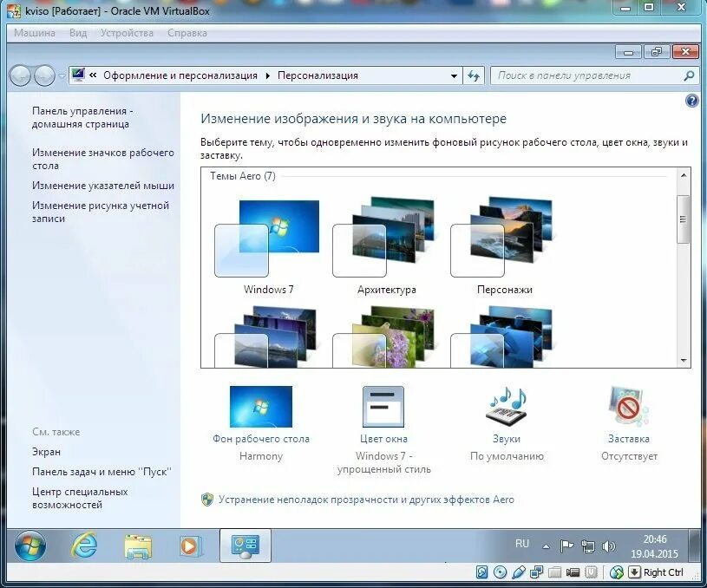Open help with the question mark icon
The image size is (707, 588).
point(691,100)
